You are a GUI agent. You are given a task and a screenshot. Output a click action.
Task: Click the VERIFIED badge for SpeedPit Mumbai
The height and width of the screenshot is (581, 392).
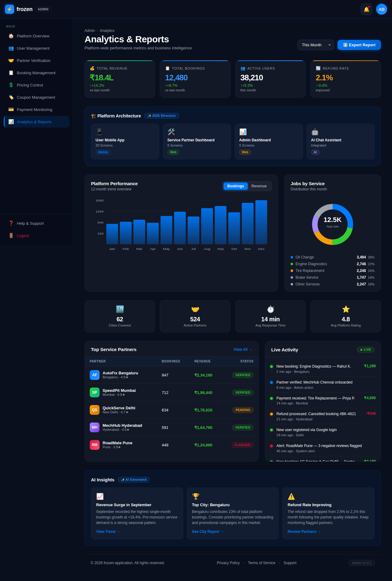click(243, 392)
